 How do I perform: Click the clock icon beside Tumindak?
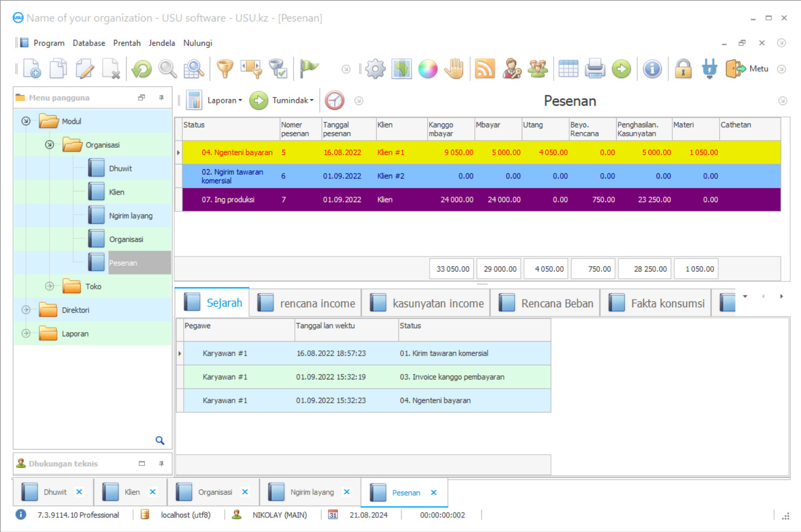[334, 100]
